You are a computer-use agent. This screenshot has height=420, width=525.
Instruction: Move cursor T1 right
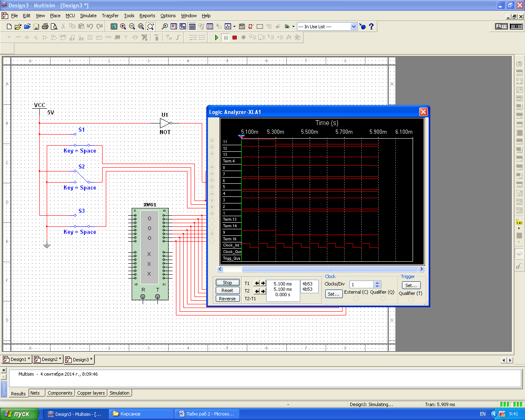click(263, 283)
